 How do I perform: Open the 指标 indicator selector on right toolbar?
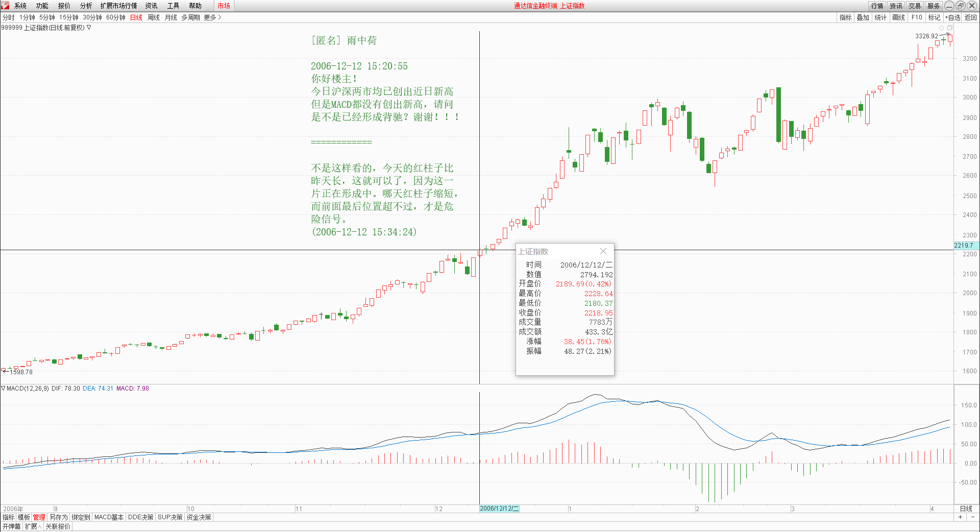pyautogui.click(x=845, y=17)
